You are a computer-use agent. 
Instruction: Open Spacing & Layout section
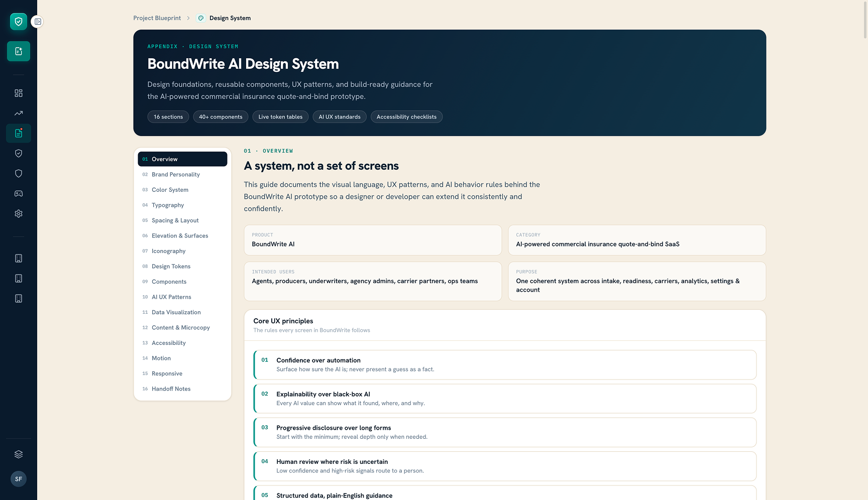point(182,220)
